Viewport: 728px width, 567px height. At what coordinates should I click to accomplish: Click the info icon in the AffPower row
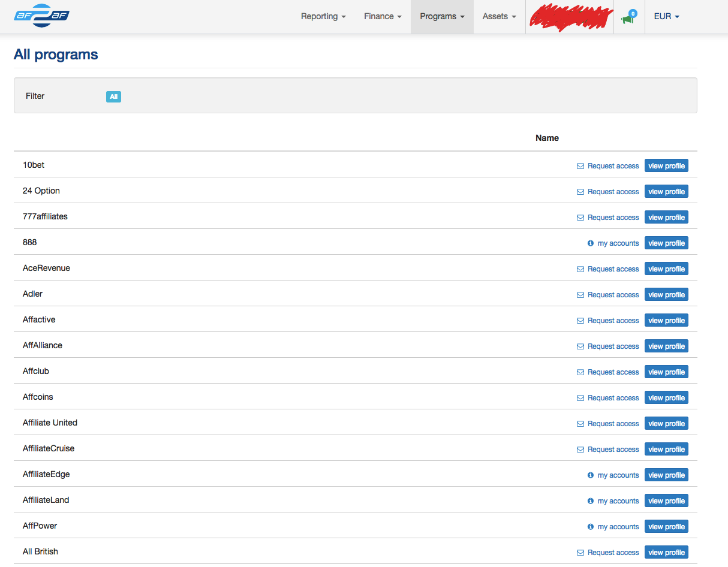591,527
